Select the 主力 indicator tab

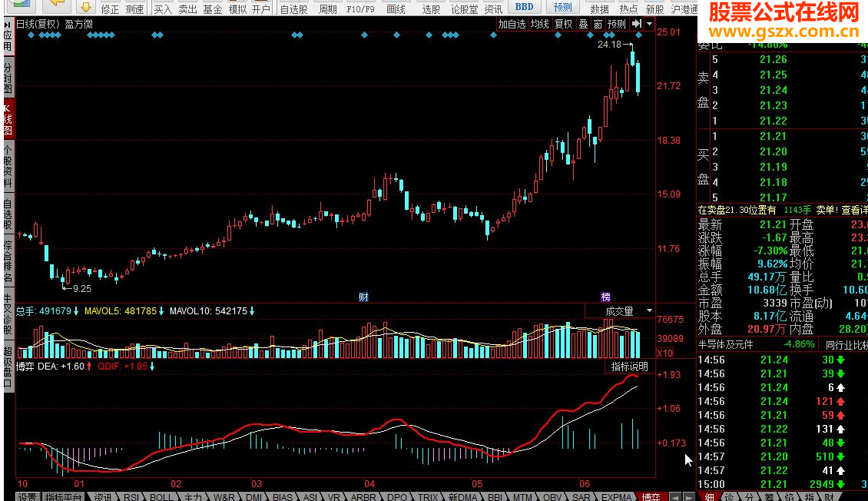tap(194, 496)
